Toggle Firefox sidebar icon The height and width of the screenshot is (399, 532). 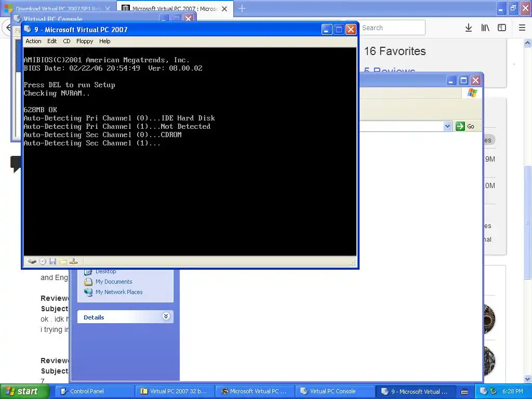(502, 28)
